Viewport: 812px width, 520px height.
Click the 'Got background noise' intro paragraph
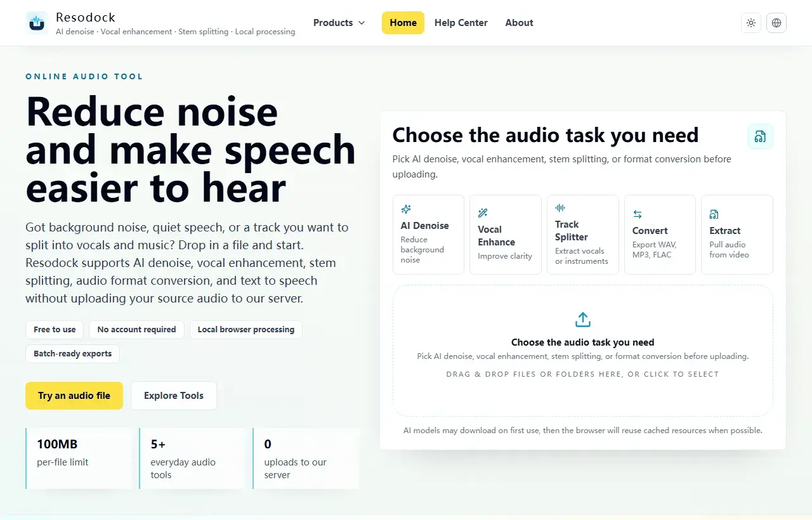tap(187, 263)
